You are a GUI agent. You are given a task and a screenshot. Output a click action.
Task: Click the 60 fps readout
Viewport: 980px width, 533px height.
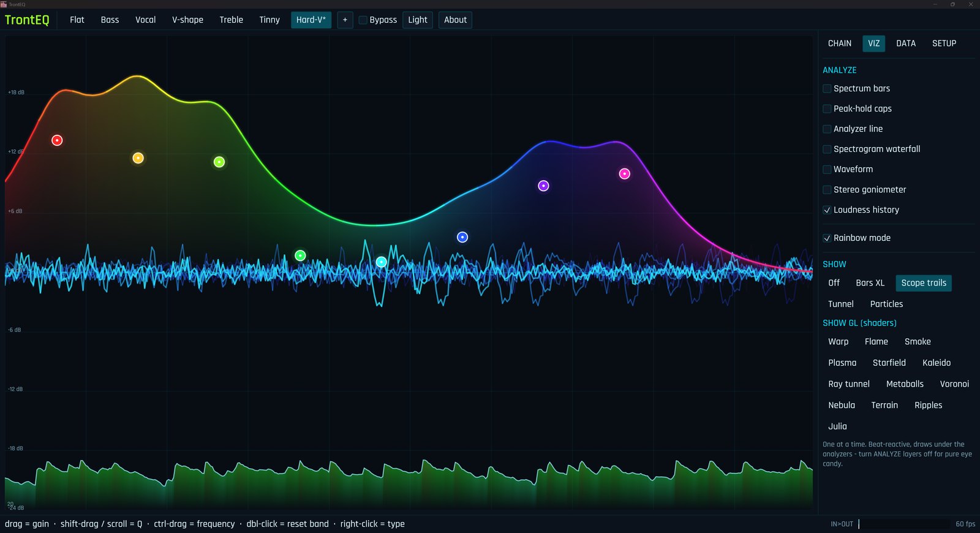[965, 524]
